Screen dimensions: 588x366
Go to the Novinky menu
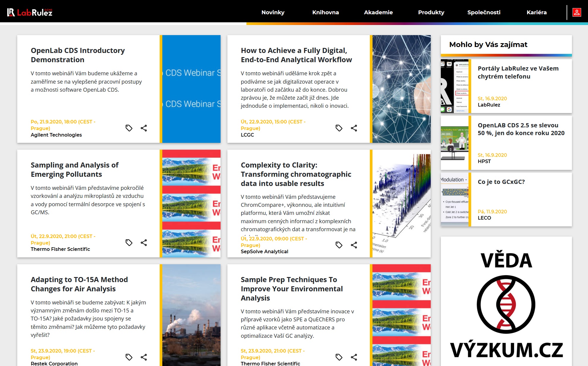click(273, 12)
